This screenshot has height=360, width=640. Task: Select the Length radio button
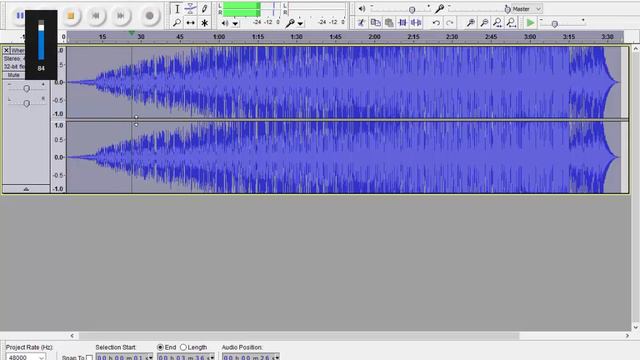pos(183,347)
